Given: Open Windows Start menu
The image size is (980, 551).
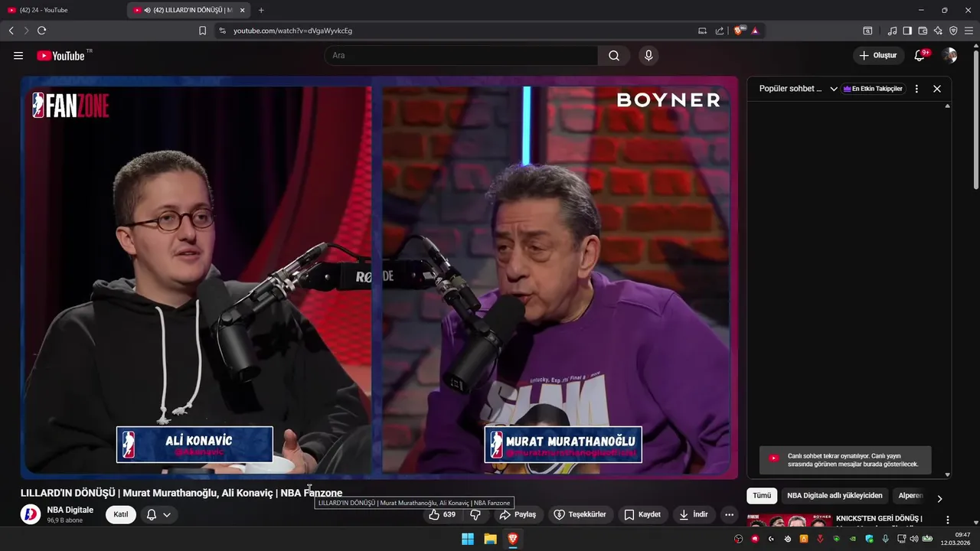Looking at the screenshot, I should point(468,540).
